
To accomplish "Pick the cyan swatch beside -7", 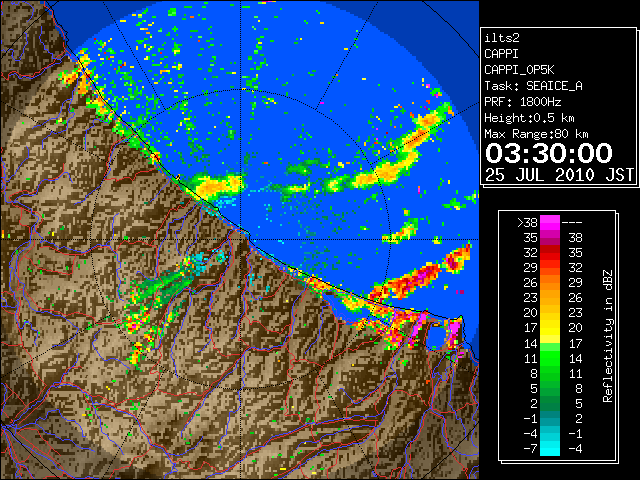I will (x=550, y=448).
